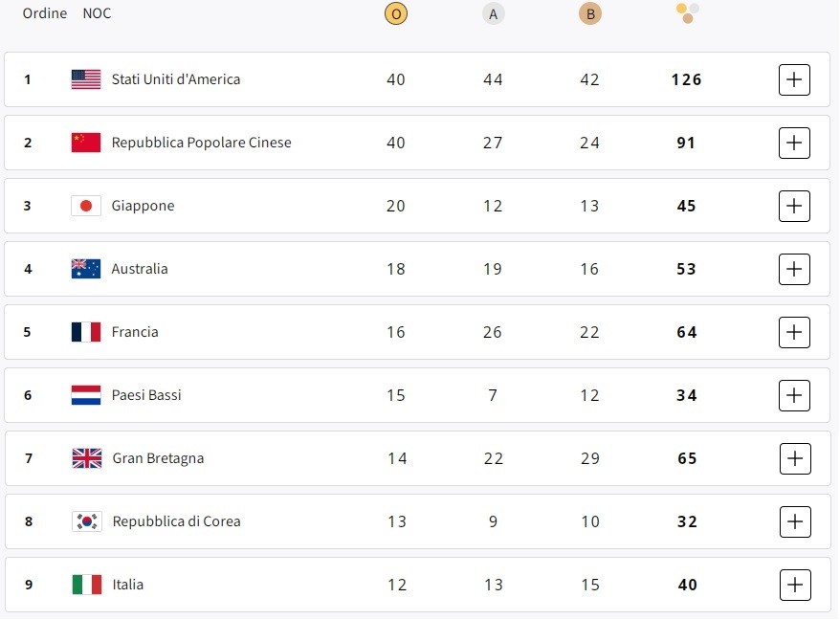Click the NOC column header

tap(97, 13)
